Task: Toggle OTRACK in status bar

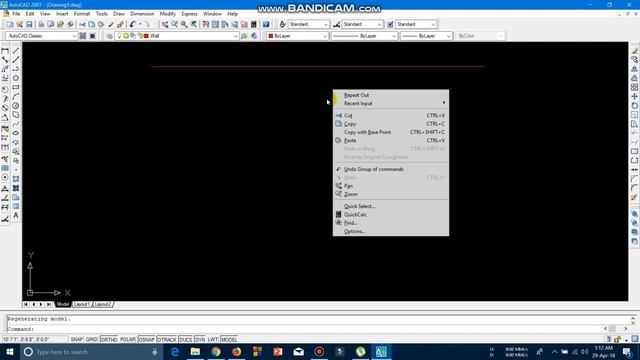Action: (167, 340)
